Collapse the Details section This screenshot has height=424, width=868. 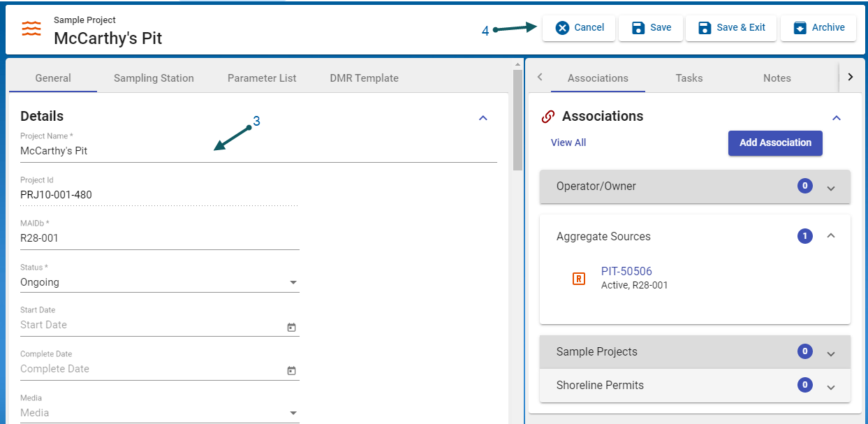tap(483, 118)
